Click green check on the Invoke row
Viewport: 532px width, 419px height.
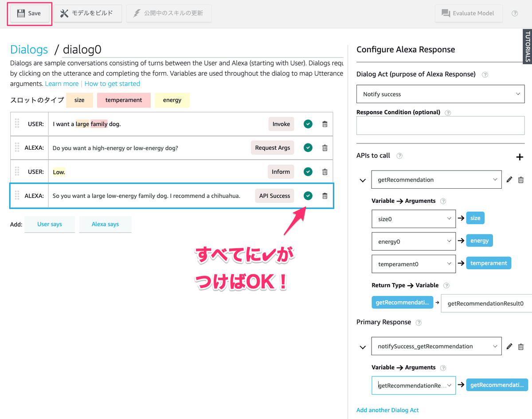coord(308,124)
